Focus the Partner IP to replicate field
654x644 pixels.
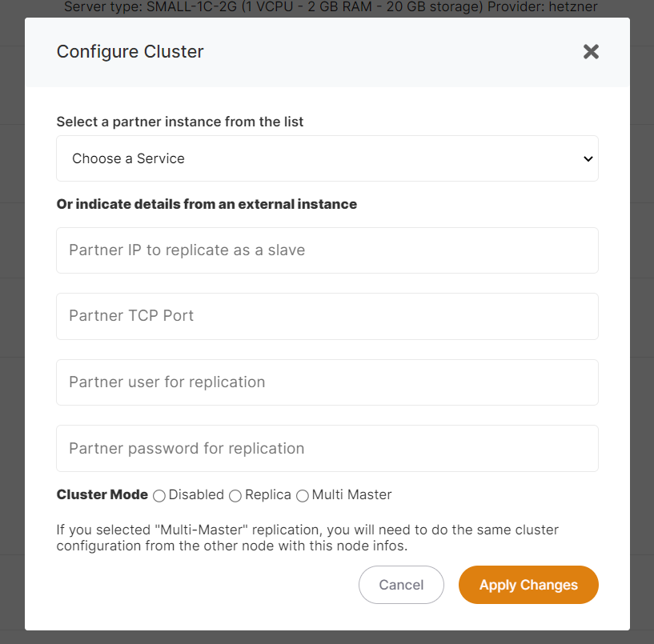point(327,250)
